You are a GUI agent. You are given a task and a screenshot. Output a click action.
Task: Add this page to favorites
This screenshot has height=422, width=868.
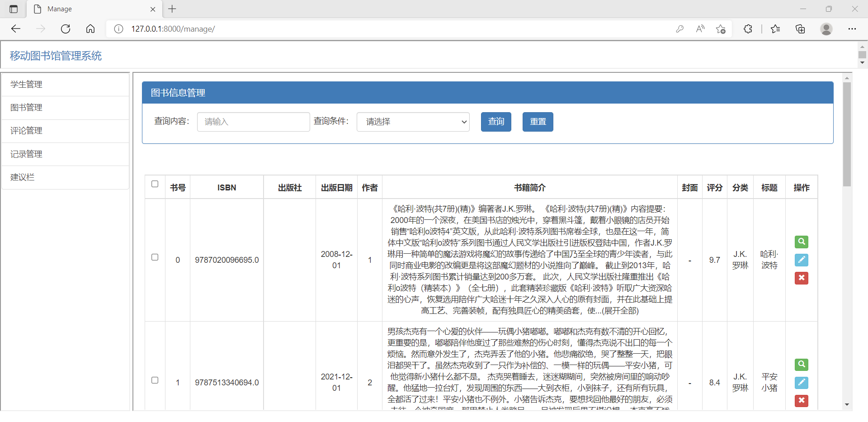tap(721, 29)
